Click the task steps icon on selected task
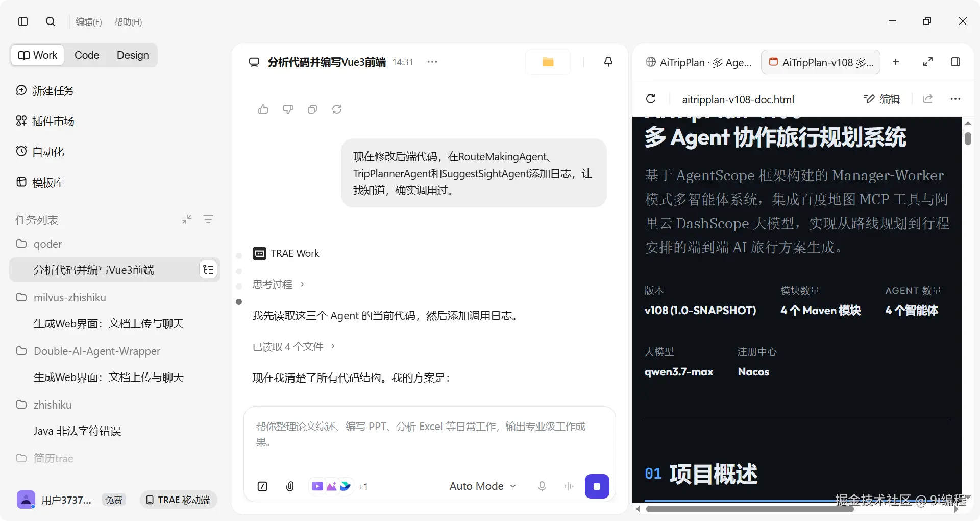This screenshot has height=521, width=980. pyautogui.click(x=208, y=270)
